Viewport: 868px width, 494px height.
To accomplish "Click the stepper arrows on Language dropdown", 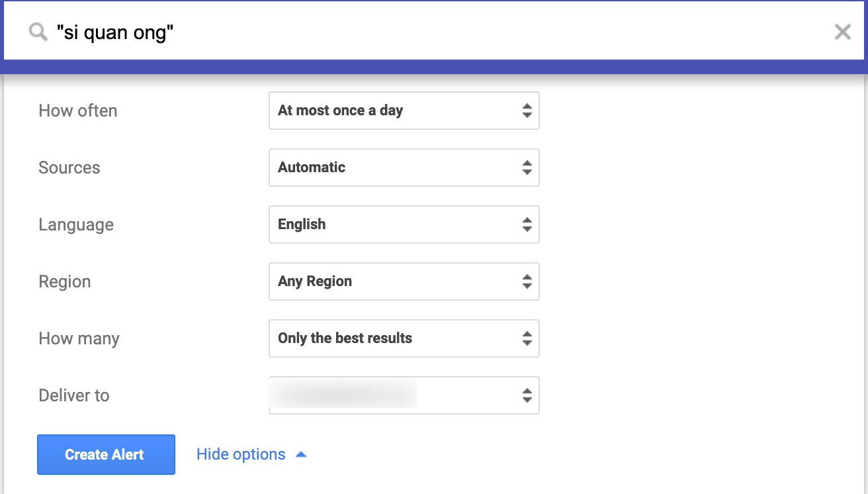I will [527, 224].
